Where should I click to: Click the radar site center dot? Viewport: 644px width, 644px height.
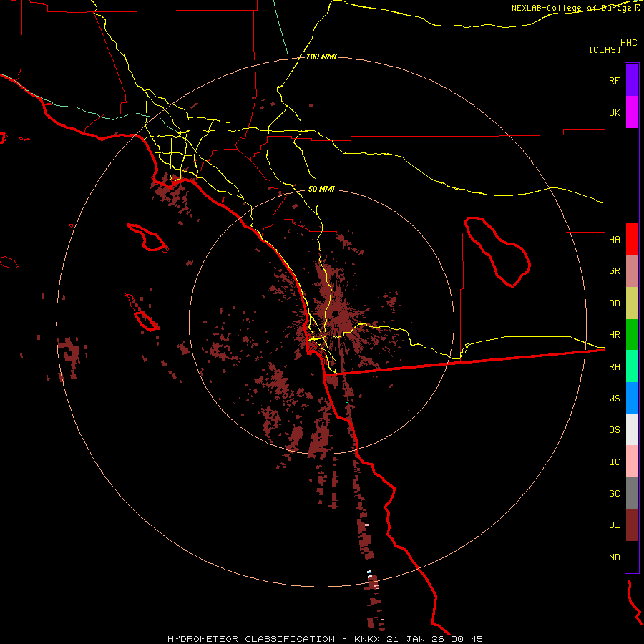click(x=335, y=314)
